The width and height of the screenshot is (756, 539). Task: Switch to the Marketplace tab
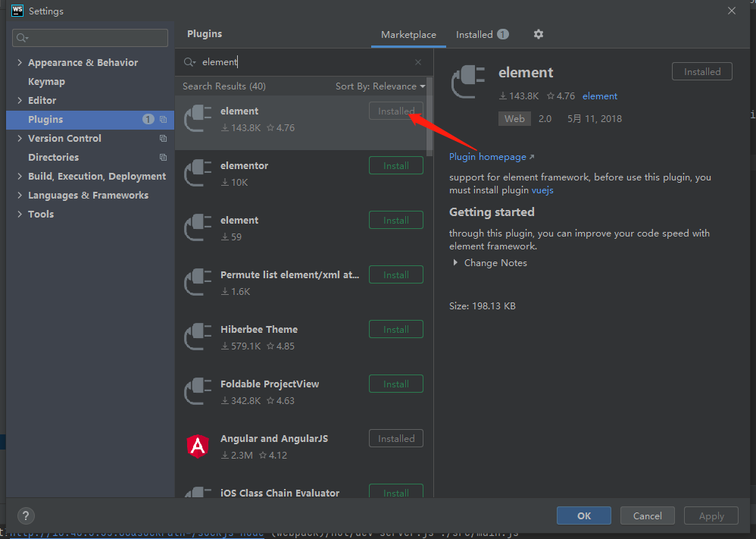click(x=408, y=35)
